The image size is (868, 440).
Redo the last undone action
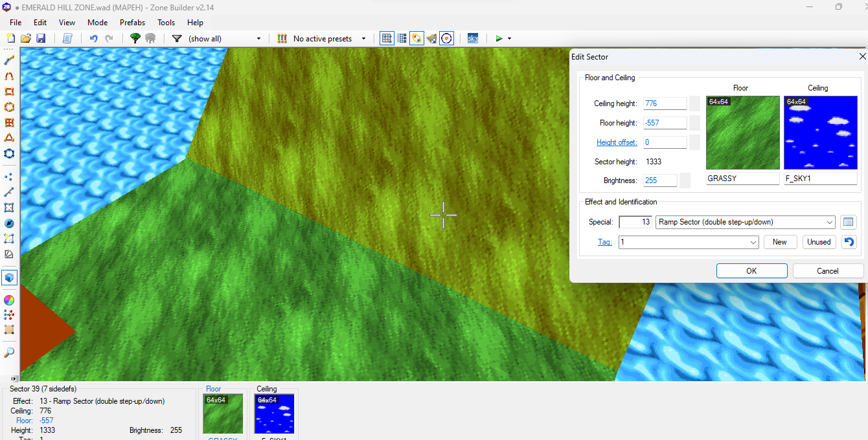(109, 39)
